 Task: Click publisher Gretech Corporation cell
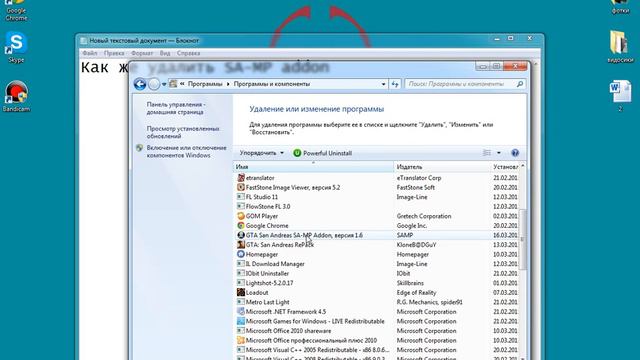424,216
